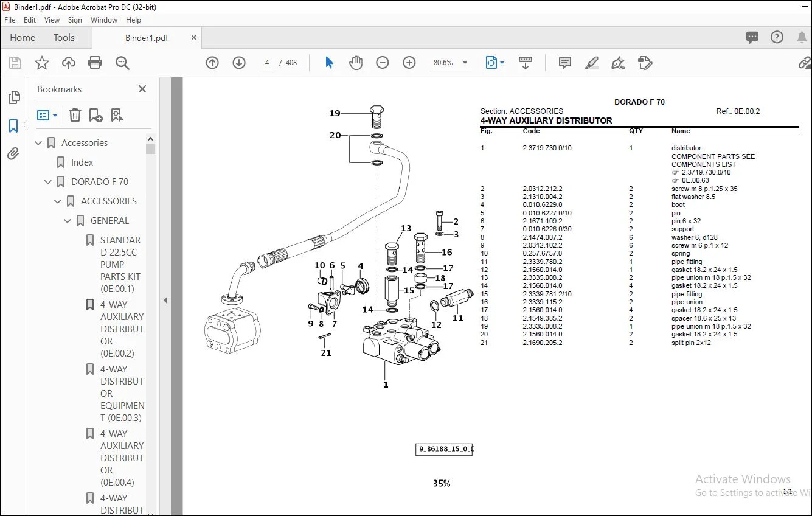This screenshot has width=812, height=516.
Task: Show the notification bell alerts
Action: (802, 37)
